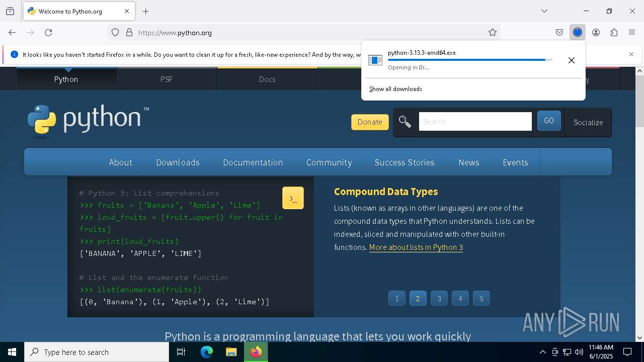Open Task View from taskbar

pyautogui.click(x=181, y=352)
